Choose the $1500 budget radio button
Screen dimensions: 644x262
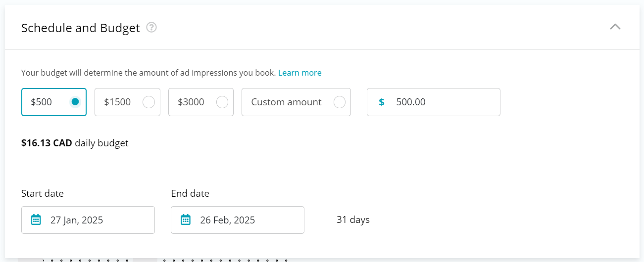pos(149,102)
